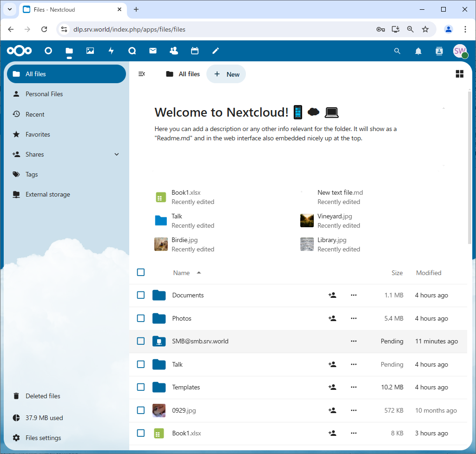
Task: Open External storage in sidebar
Action: tap(47, 194)
